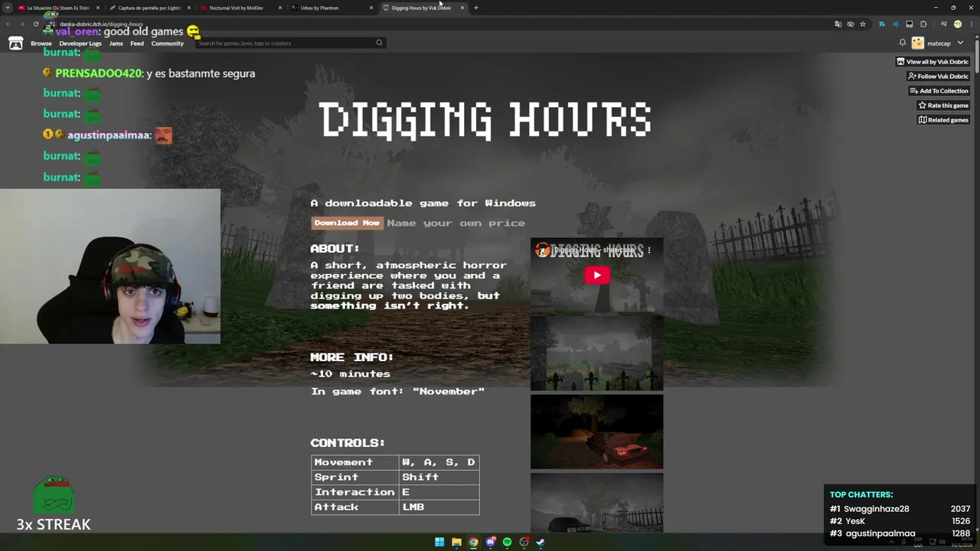Click the crossed-eye tracking protection icon
This screenshot has height=551, width=980.
coord(851,24)
